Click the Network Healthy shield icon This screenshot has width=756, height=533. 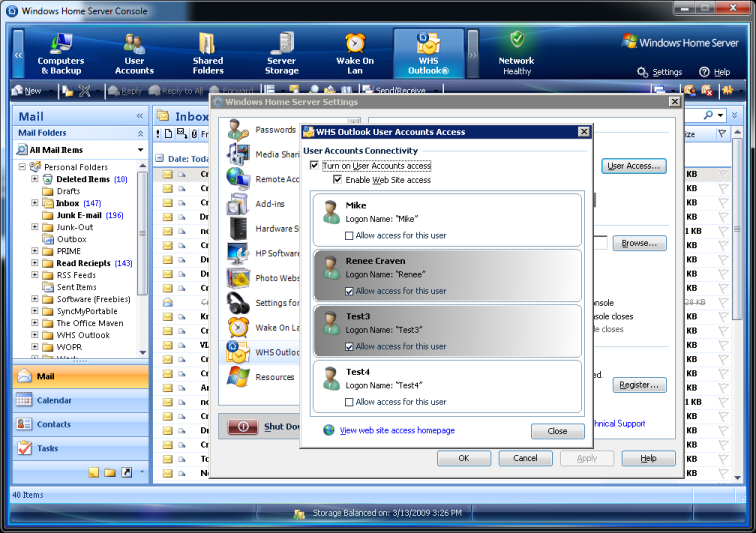[x=517, y=39]
